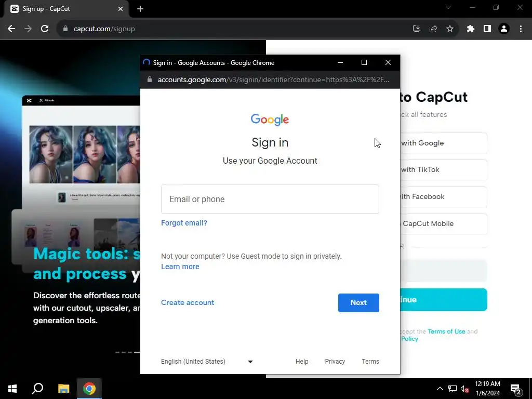Click the with Facebook button on CapCut page

444,197
